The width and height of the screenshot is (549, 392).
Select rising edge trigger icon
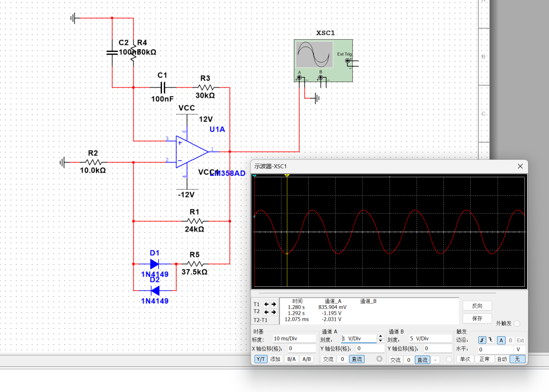click(483, 340)
